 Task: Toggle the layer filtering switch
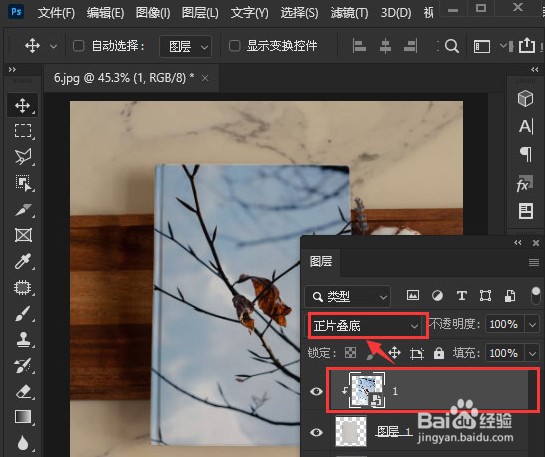[536, 295]
